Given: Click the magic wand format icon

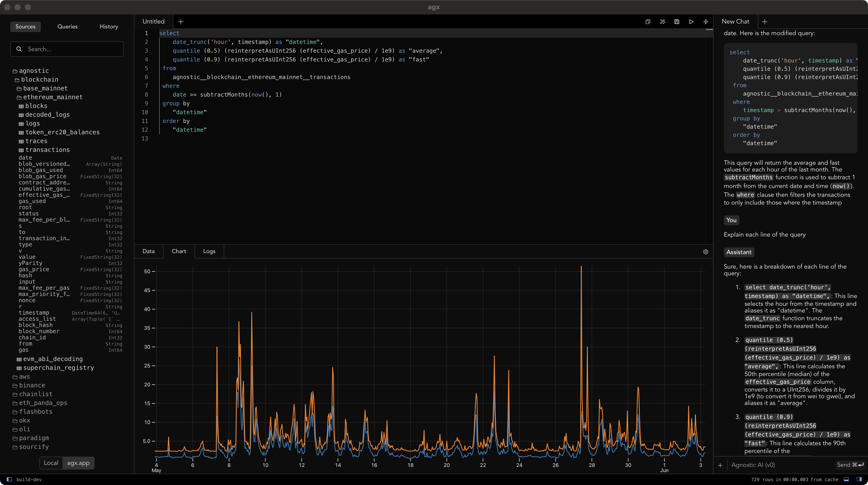Looking at the screenshot, I should click(x=662, y=21).
